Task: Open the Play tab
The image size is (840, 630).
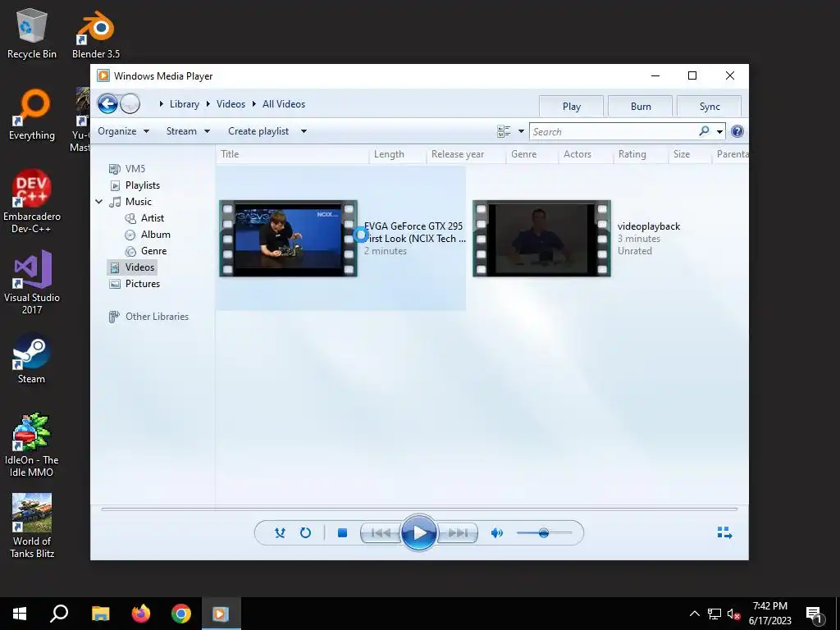Action: click(x=571, y=106)
